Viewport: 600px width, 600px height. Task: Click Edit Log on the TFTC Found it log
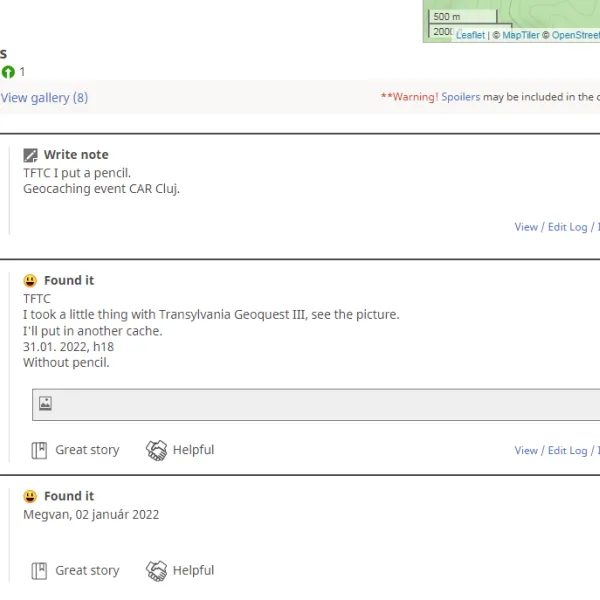pyautogui.click(x=567, y=451)
